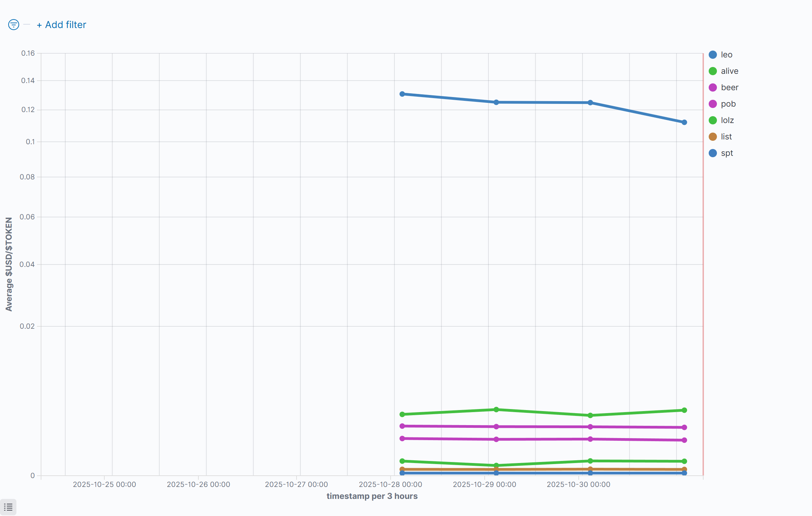Click the beer legend color dot
Viewport: 812px width, 516px height.
point(713,87)
